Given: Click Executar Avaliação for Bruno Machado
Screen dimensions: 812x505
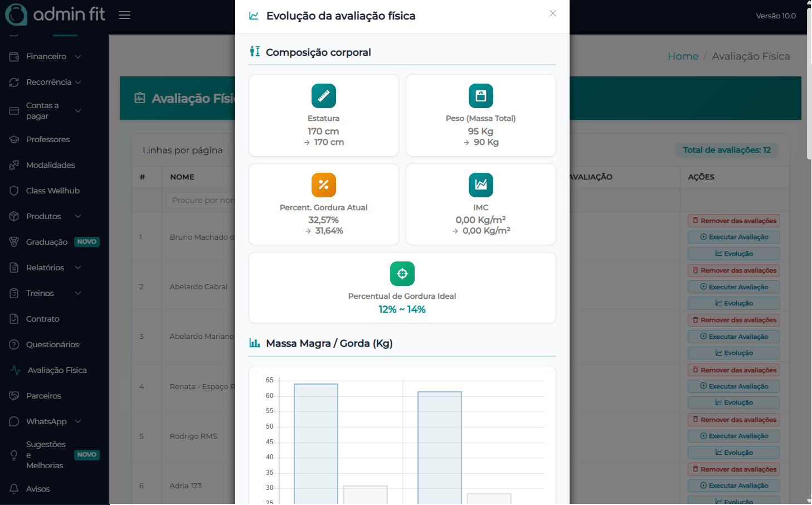Looking at the screenshot, I should tap(733, 237).
